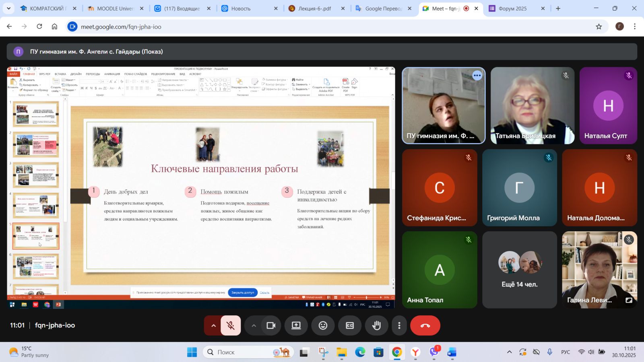Open the Windows Start menu
Screen dimensions: 644x362
(x=192, y=352)
